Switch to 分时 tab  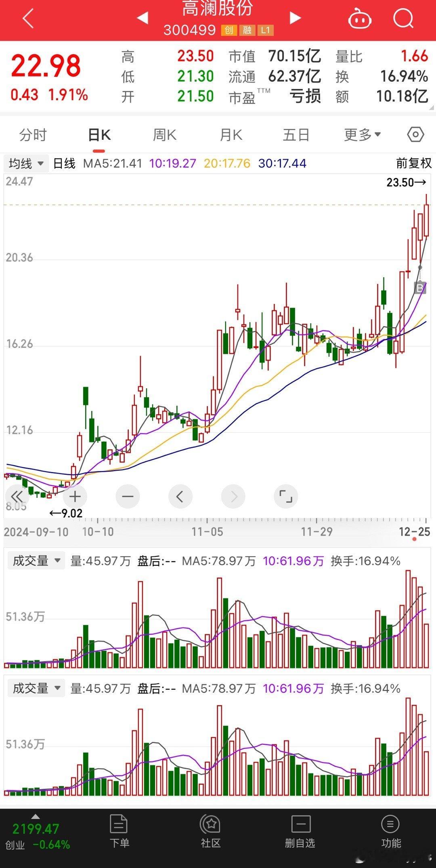coord(33,135)
